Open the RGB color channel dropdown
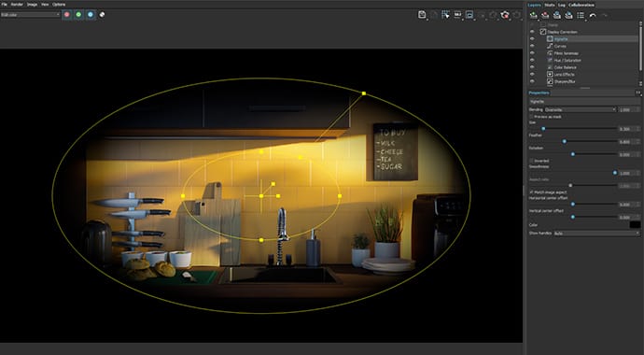This screenshot has width=644, height=355. [x=31, y=15]
